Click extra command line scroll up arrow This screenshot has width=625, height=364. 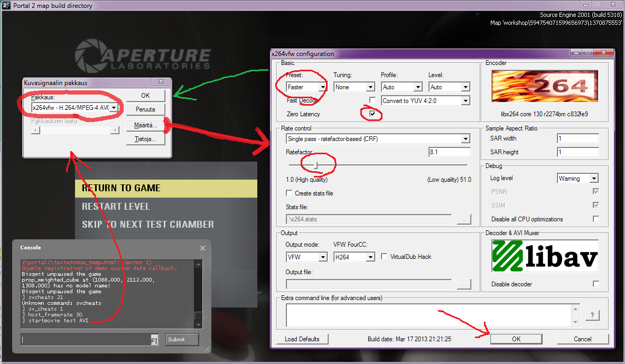[575, 309]
